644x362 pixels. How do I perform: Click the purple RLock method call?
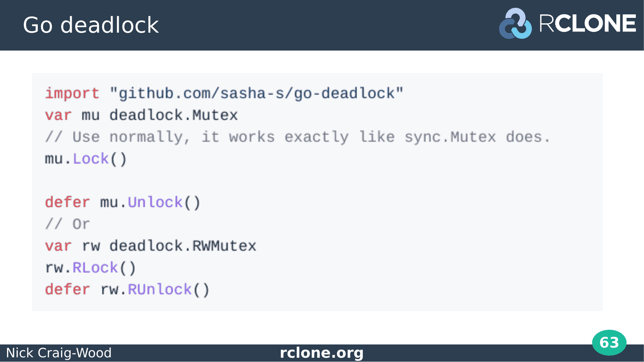coord(95,268)
